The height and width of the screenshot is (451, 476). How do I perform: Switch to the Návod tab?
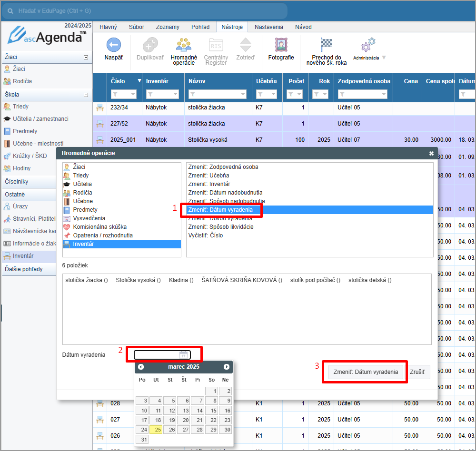pos(303,27)
